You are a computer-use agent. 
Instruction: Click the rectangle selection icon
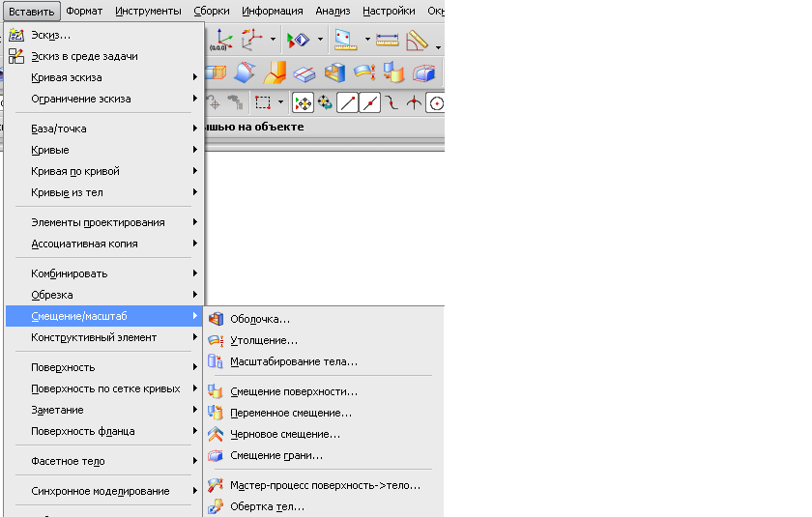[x=263, y=103]
